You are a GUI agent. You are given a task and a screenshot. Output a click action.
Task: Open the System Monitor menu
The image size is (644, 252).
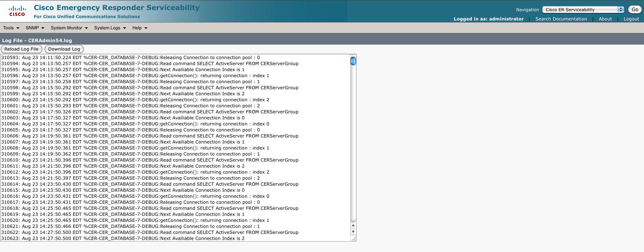point(69,28)
